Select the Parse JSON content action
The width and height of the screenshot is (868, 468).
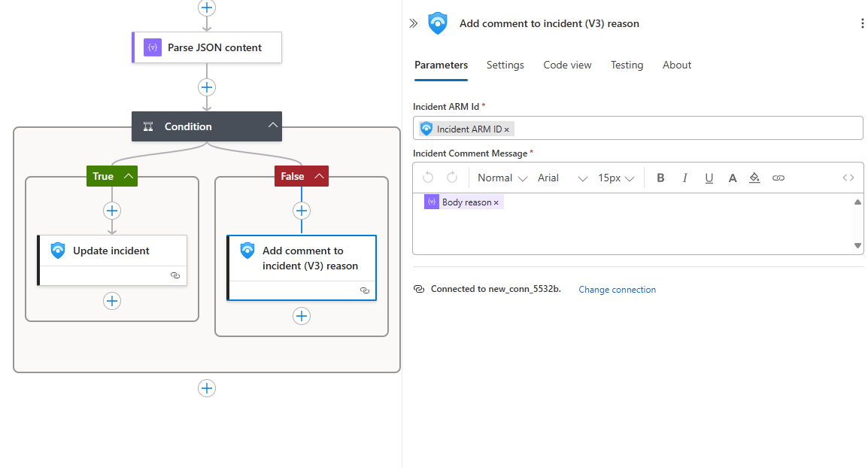pos(207,47)
